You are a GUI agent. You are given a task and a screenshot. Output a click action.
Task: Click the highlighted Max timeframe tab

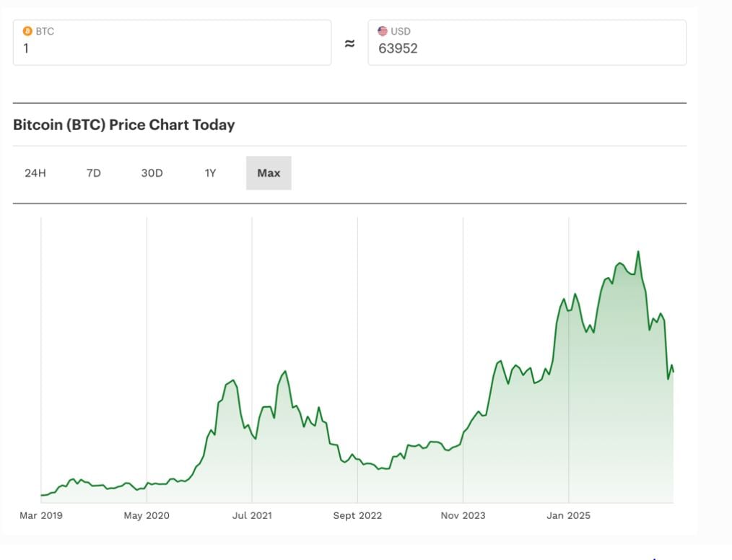pyautogui.click(x=269, y=172)
